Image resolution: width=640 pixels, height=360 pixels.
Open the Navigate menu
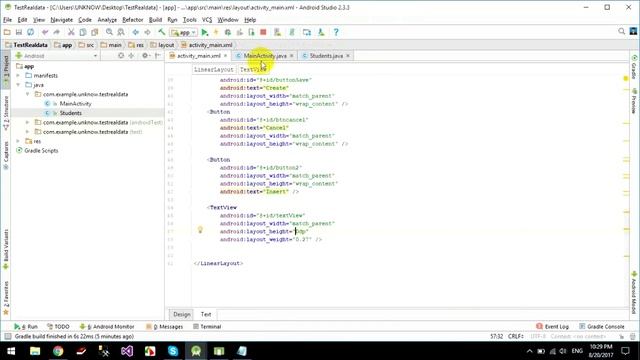(61, 20)
